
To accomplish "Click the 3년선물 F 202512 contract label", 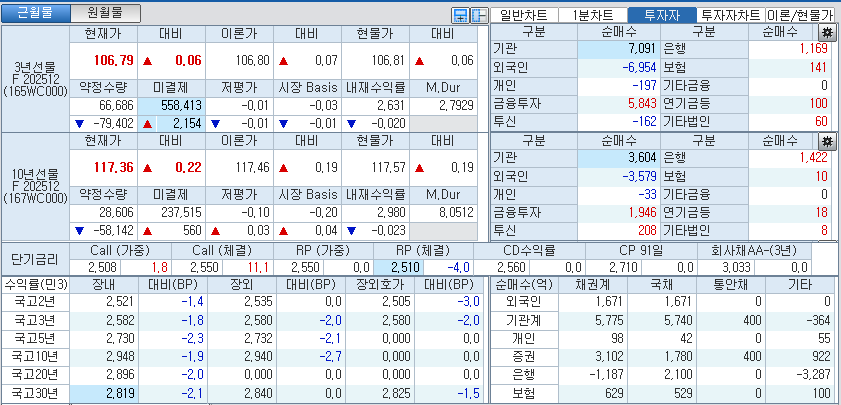I will 35,79.
